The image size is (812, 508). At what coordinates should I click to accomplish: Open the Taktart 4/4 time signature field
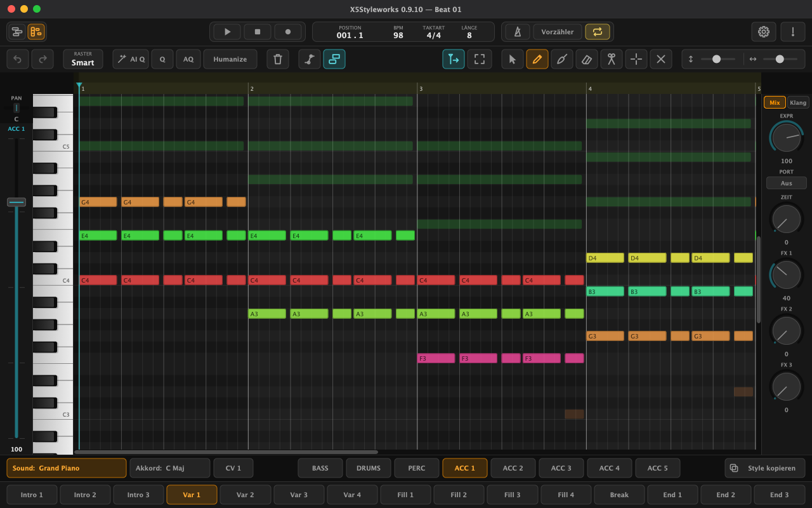[434, 32]
